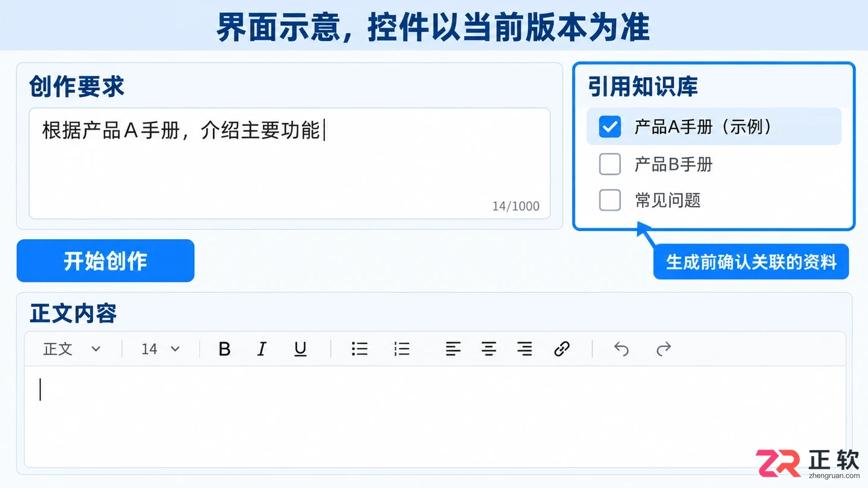The height and width of the screenshot is (488, 868).
Task: Start generation with the 开始创作 button
Action: point(105,261)
